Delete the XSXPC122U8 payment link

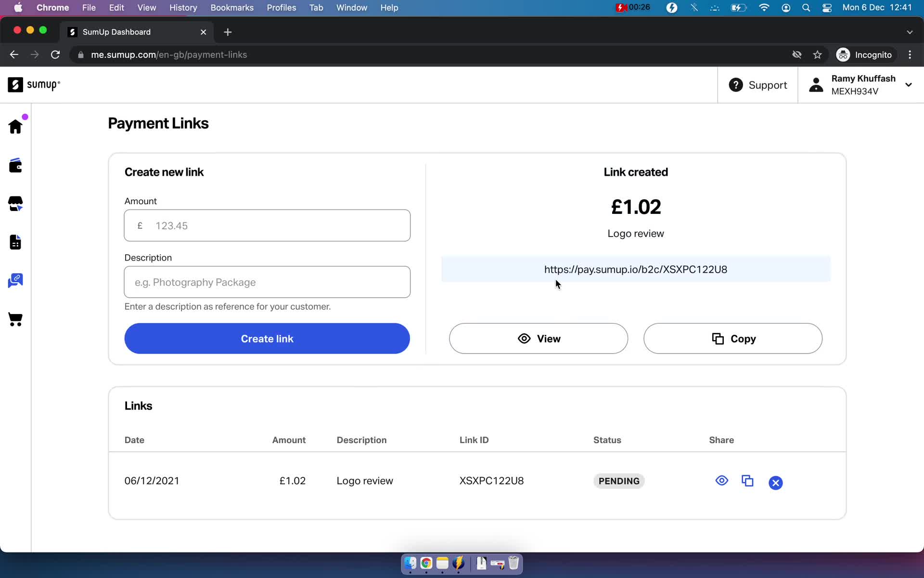(775, 482)
